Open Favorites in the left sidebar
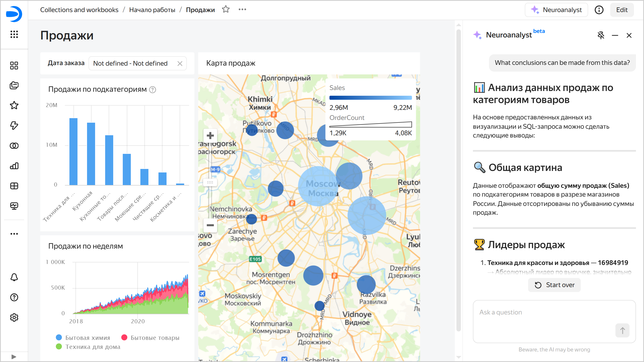The height and width of the screenshot is (362, 644). [14, 105]
